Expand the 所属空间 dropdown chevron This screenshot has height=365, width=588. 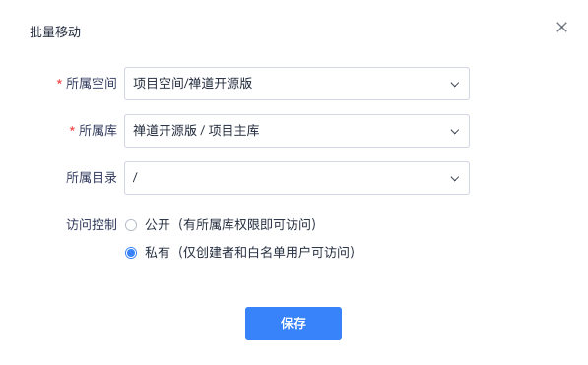click(x=454, y=85)
